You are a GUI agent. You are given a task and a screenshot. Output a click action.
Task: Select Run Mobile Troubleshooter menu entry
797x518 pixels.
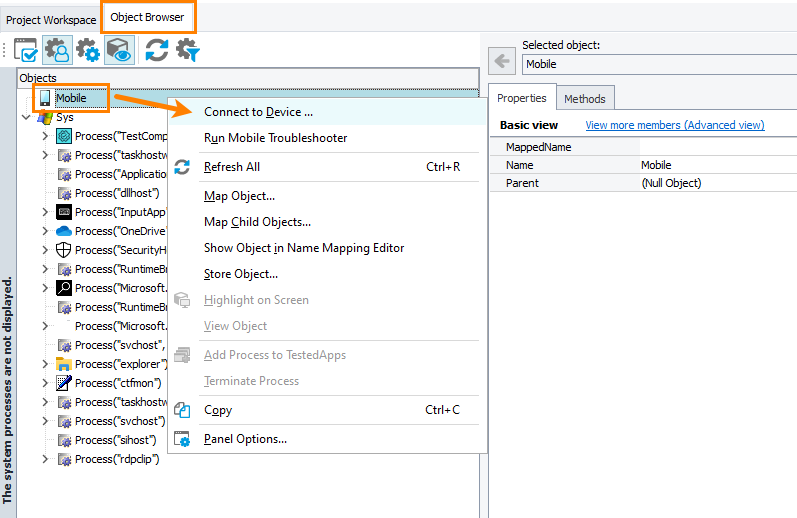click(x=275, y=138)
